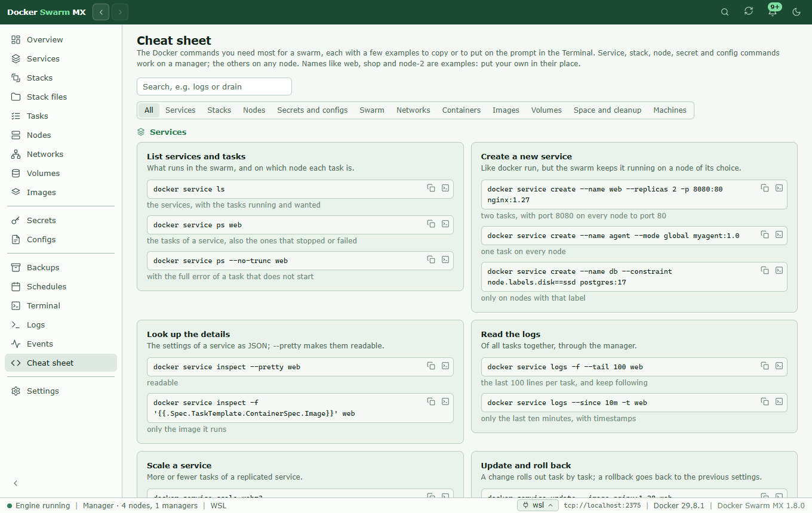Select the Machines filter tab
This screenshot has height=513, width=812.
tap(670, 110)
